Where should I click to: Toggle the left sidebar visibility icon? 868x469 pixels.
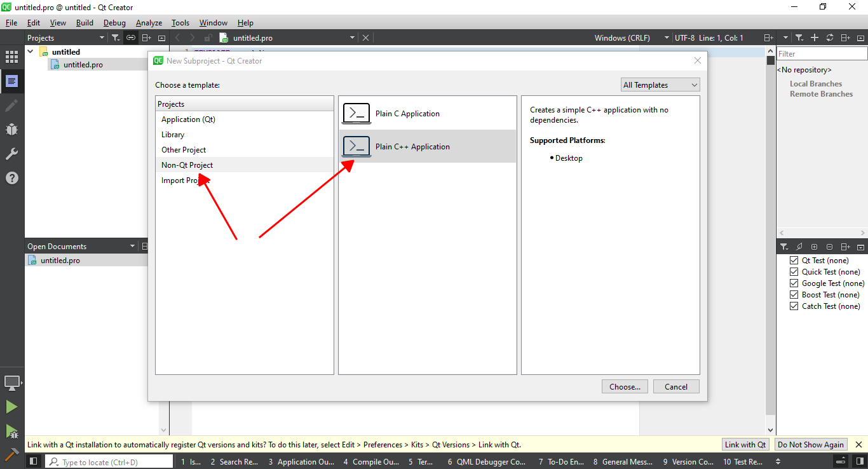34,462
